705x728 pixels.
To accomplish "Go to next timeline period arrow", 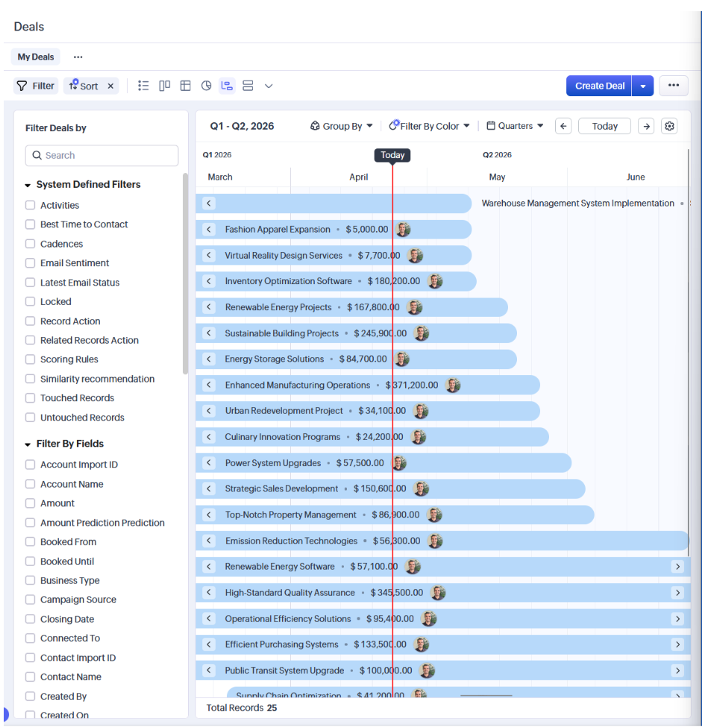I will pos(646,126).
